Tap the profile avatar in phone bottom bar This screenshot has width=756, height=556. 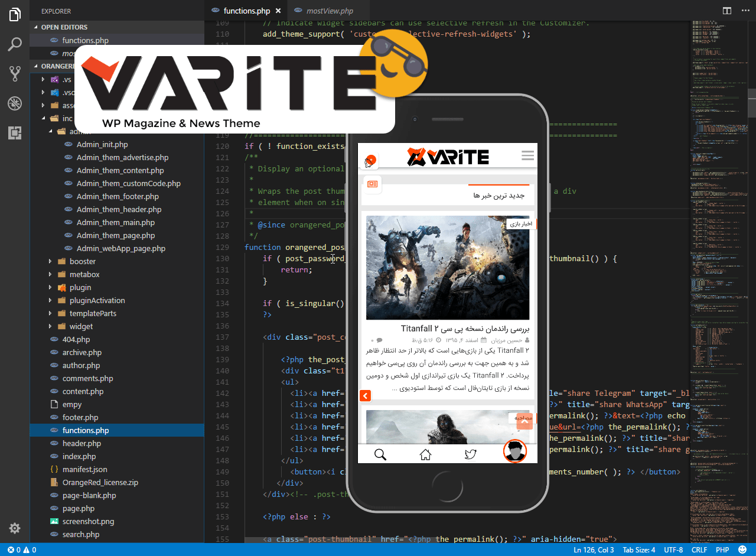(514, 452)
